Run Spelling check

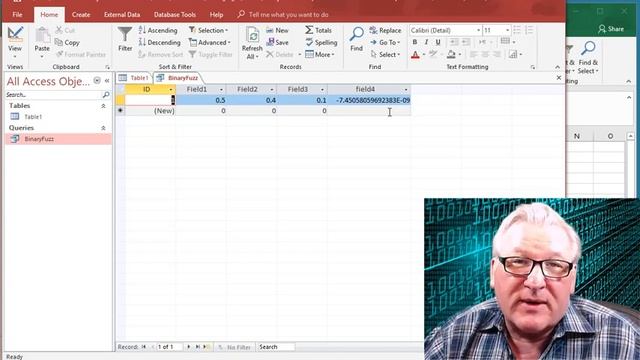coord(321,42)
